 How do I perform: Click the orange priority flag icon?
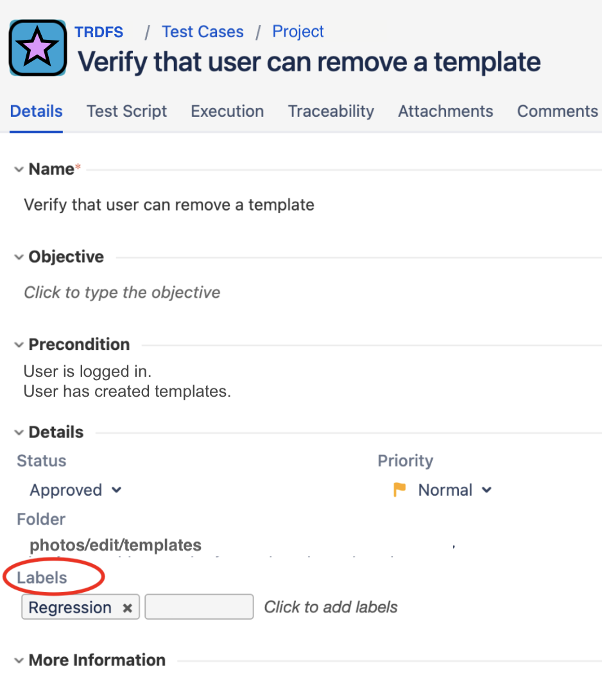point(399,490)
